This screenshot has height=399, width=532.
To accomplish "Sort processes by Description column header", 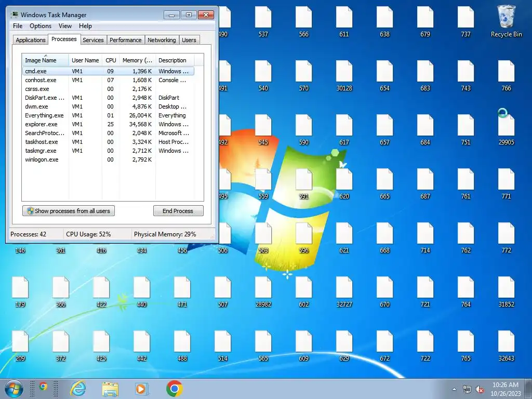I will [x=175, y=60].
